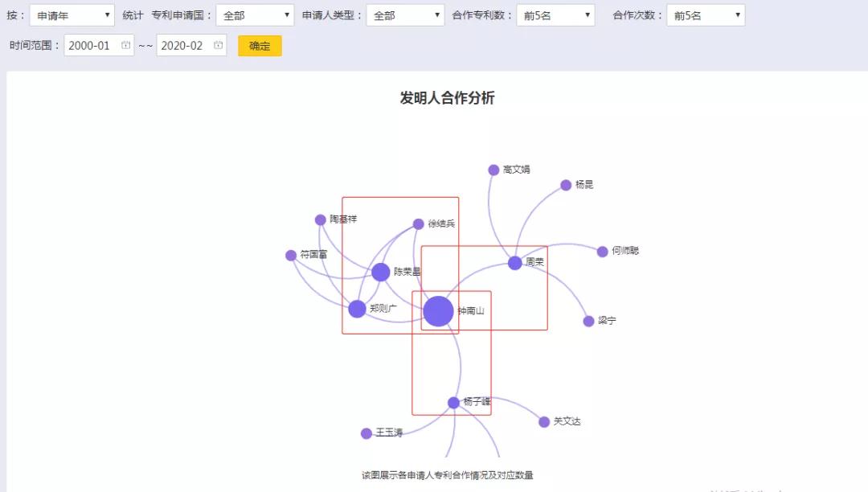
Task: Open the 合作次数 dropdown
Action: (705, 14)
